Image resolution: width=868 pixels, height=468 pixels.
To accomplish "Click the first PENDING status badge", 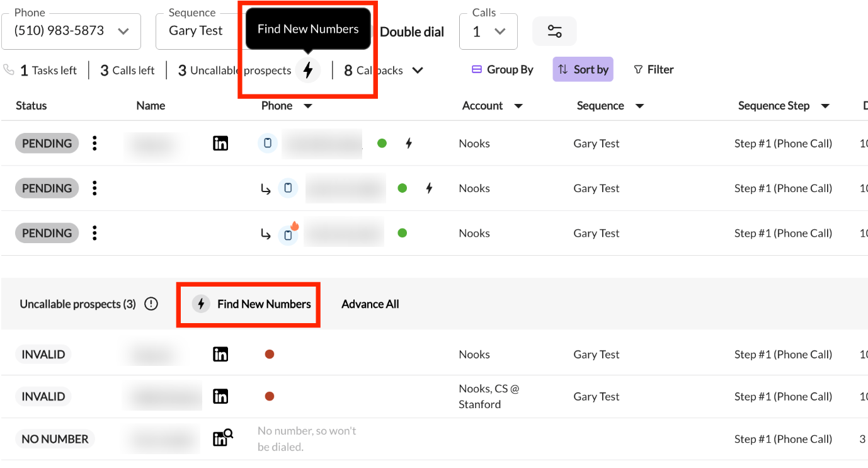I will coord(47,143).
